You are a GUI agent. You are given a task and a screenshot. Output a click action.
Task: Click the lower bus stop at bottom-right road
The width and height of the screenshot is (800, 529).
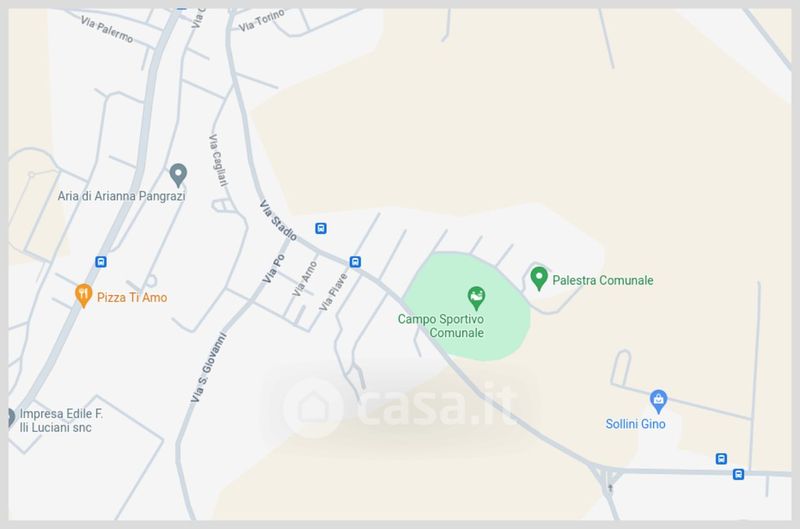click(738, 474)
